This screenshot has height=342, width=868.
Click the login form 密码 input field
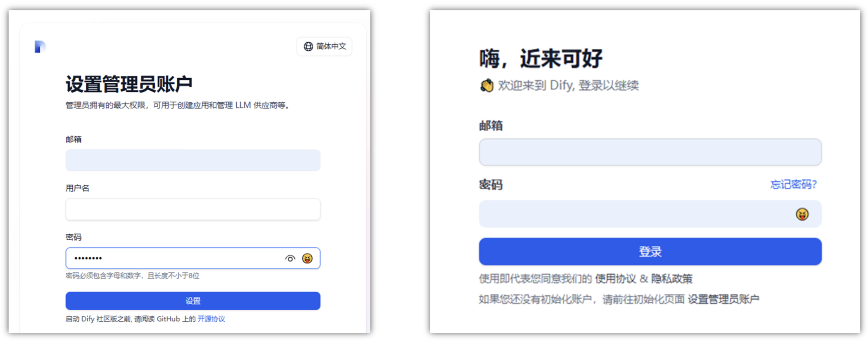tap(635, 214)
